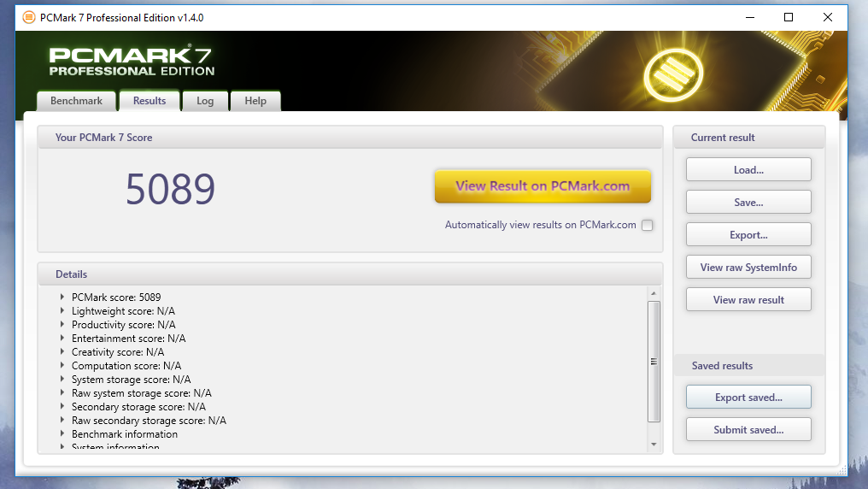868x489 pixels.
Task: Enable automatically view results on PCMark.com
Action: tap(647, 226)
